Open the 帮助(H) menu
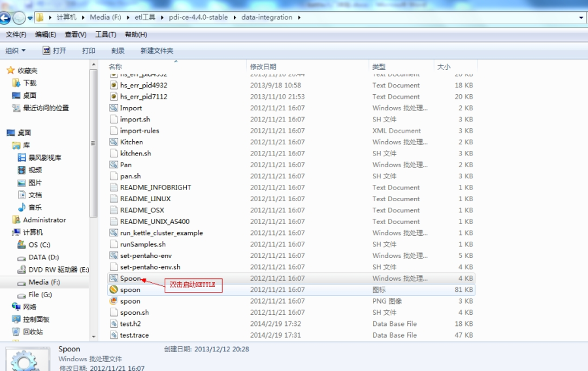The image size is (588, 371). pyautogui.click(x=136, y=35)
